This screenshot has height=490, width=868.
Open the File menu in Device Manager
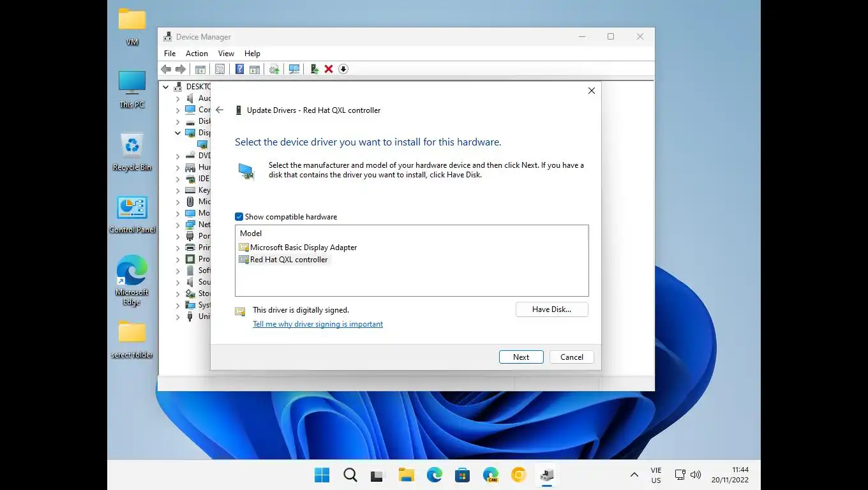(x=170, y=54)
